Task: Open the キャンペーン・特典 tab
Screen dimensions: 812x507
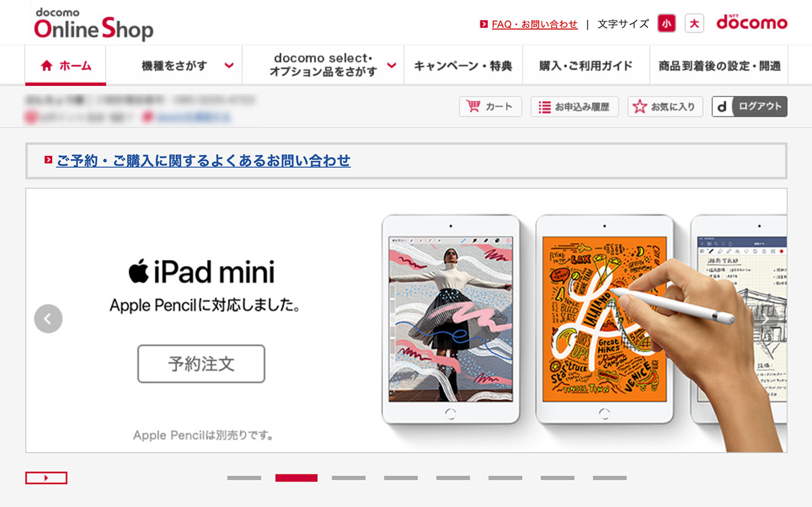Action: pyautogui.click(x=463, y=66)
